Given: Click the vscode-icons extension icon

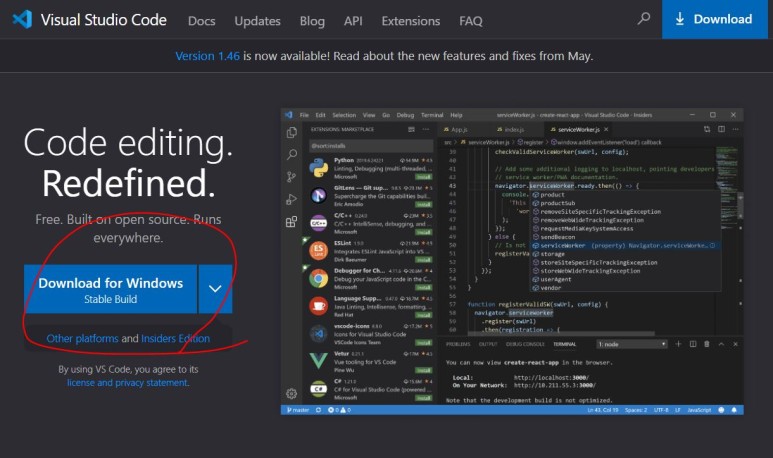Looking at the screenshot, I should pyautogui.click(x=318, y=334).
